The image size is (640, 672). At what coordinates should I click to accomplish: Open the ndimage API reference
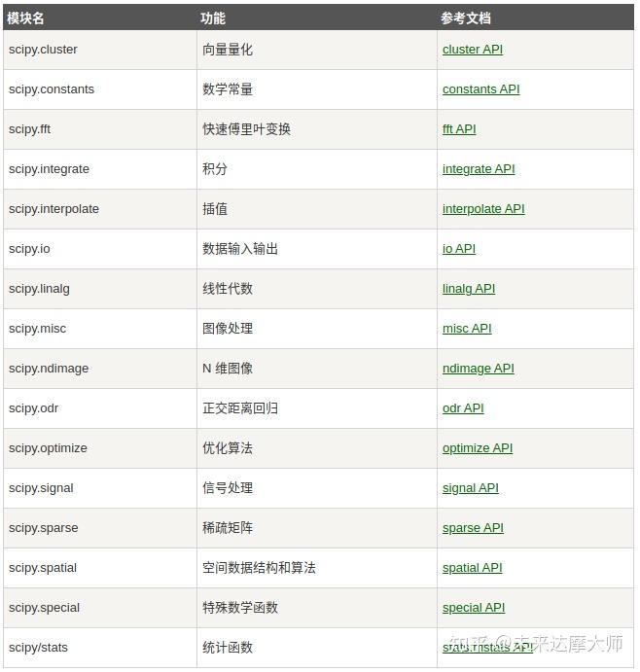click(x=478, y=369)
